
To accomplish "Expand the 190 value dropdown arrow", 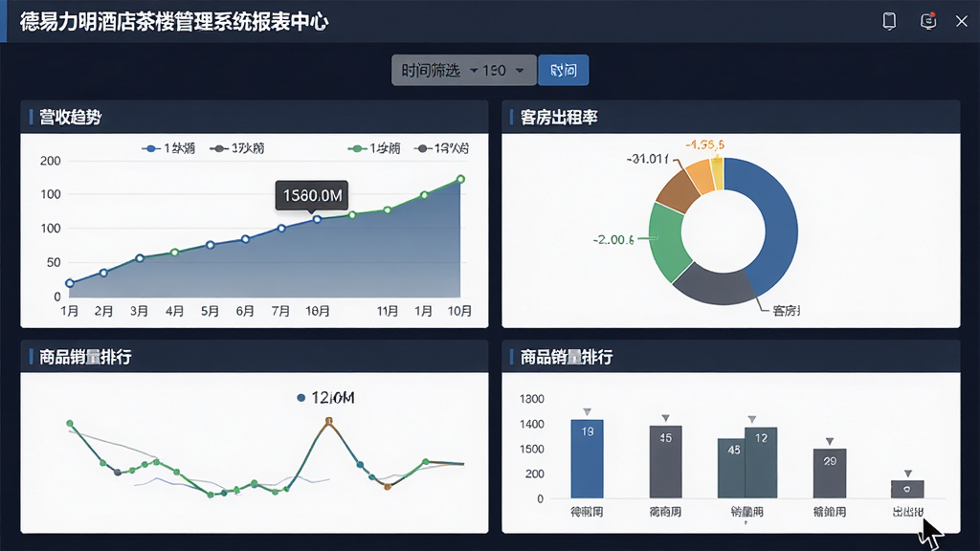I will pyautogui.click(x=520, y=71).
